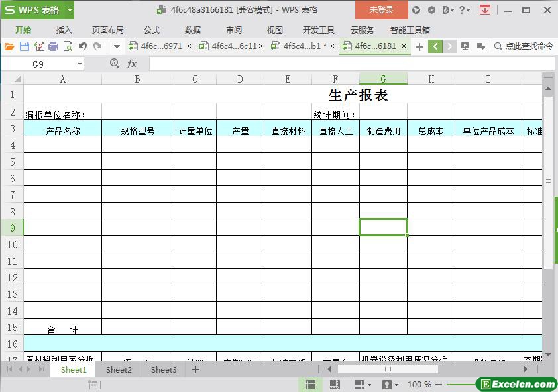The width and height of the screenshot is (558, 392).
Task: Print the sheet using the printer icon
Action: [54, 46]
